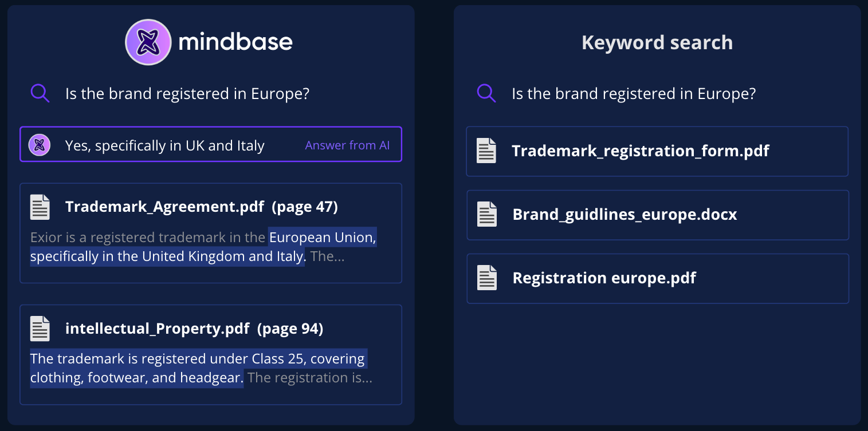Open Trademark_Agreement.pdf page 47 result
This screenshot has height=431, width=868.
[202, 207]
